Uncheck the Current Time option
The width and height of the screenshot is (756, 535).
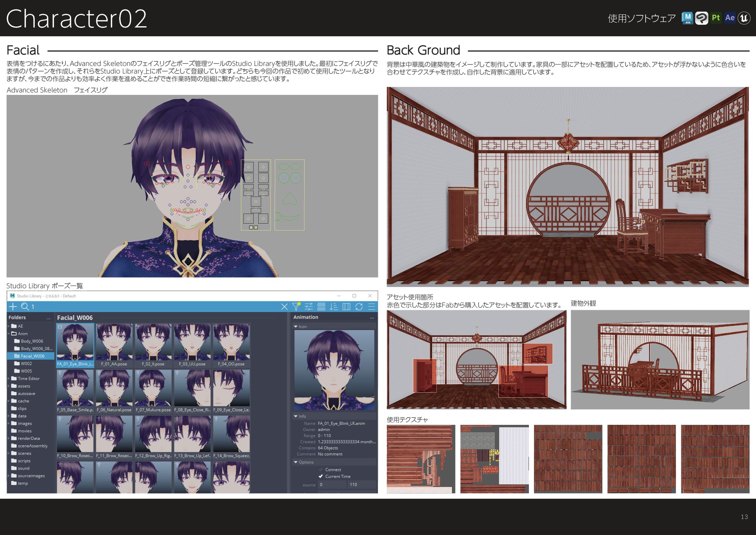click(x=321, y=476)
